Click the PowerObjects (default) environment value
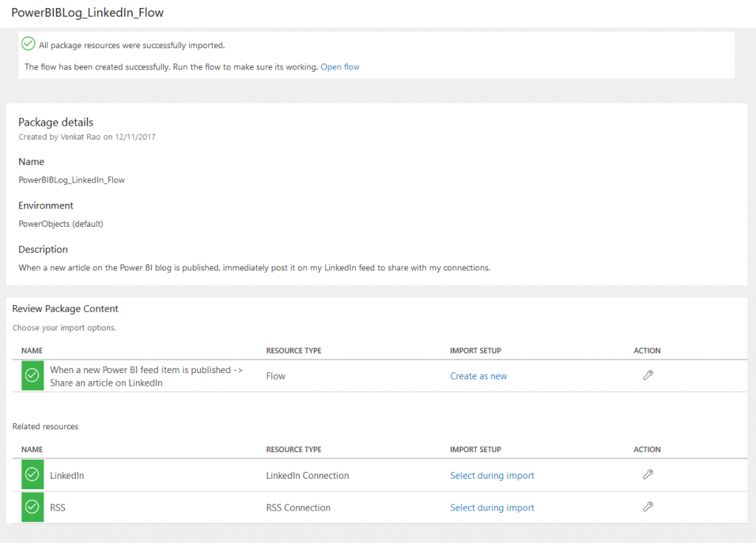The width and height of the screenshot is (756, 543). click(x=61, y=224)
